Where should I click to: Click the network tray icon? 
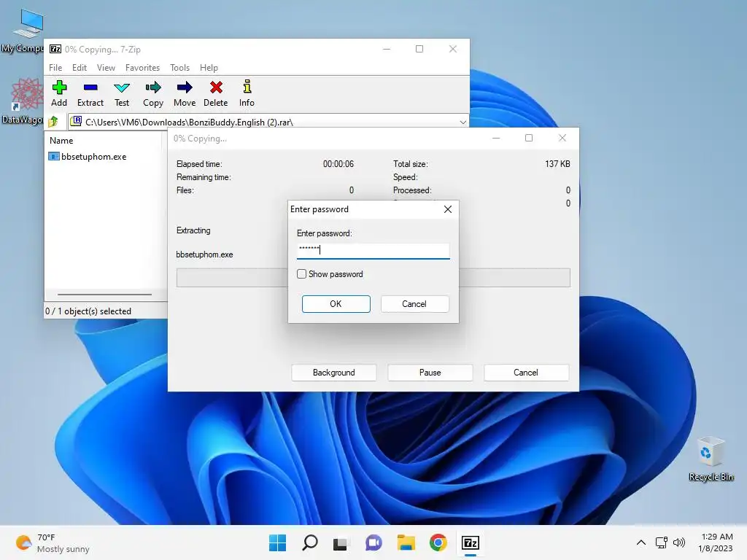click(x=661, y=542)
